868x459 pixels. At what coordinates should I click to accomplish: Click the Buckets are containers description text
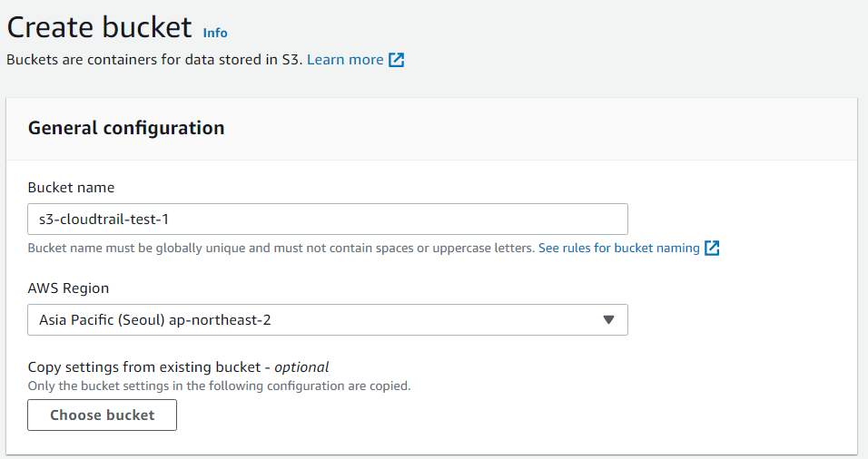(x=154, y=60)
